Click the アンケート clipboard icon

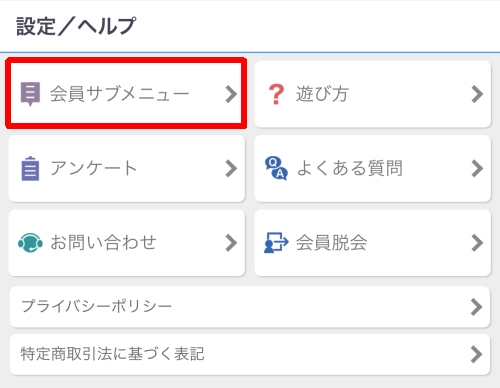[30, 169]
